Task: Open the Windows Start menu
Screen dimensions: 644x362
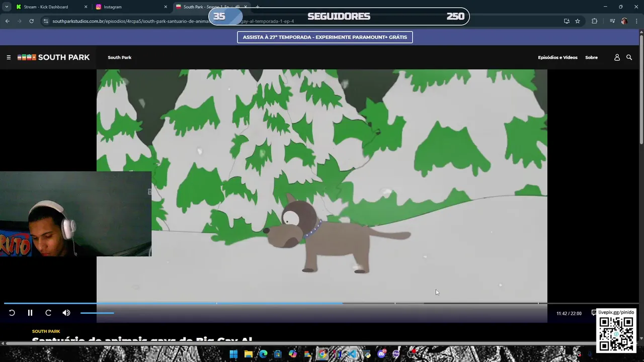Action: [233, 354]
